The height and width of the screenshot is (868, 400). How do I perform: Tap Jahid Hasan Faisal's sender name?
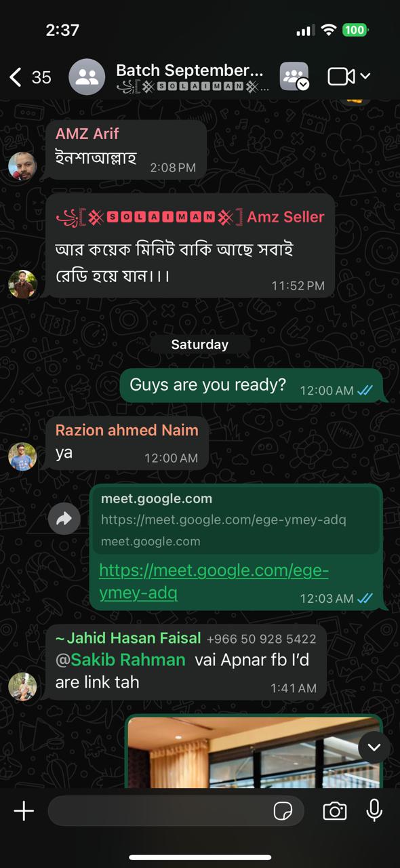128,638
